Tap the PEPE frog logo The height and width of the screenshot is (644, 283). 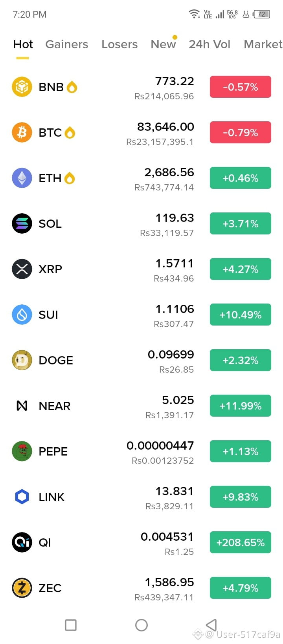point(22,451)
